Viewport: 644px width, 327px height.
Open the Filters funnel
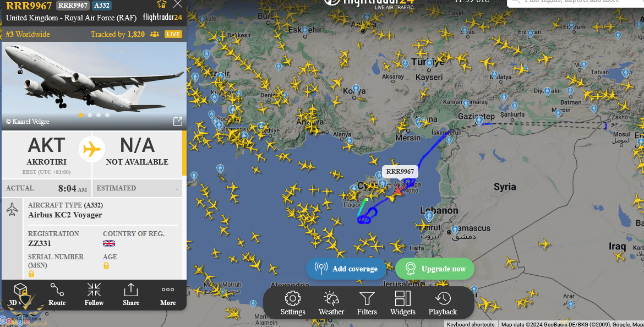[x=367, y=303]
